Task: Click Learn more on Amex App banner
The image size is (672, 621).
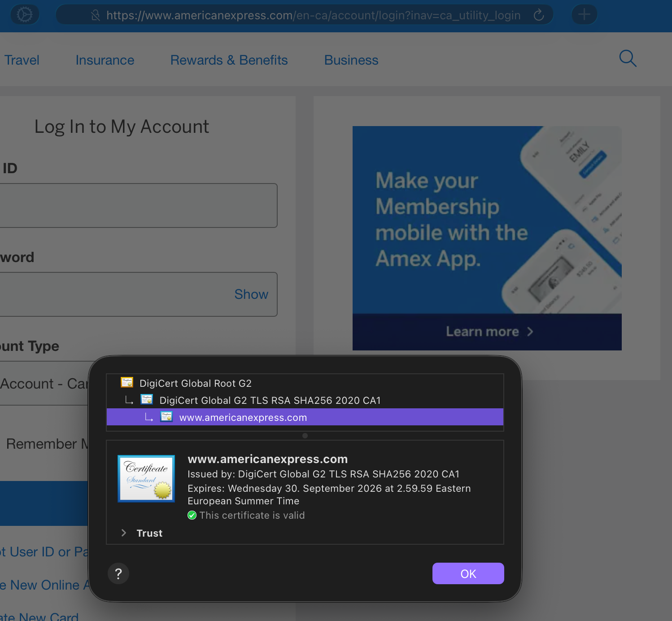Action: click(487, 332)
